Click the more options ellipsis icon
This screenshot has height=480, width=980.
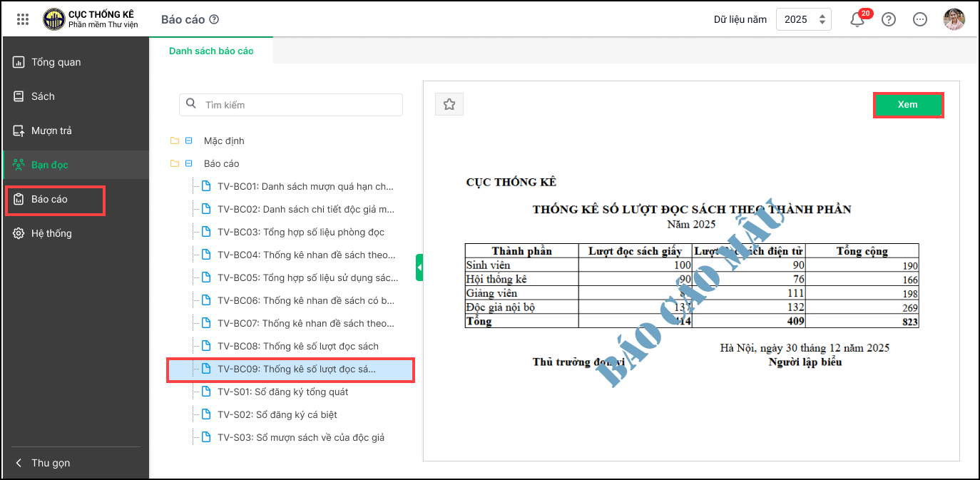tap(920, 20)
